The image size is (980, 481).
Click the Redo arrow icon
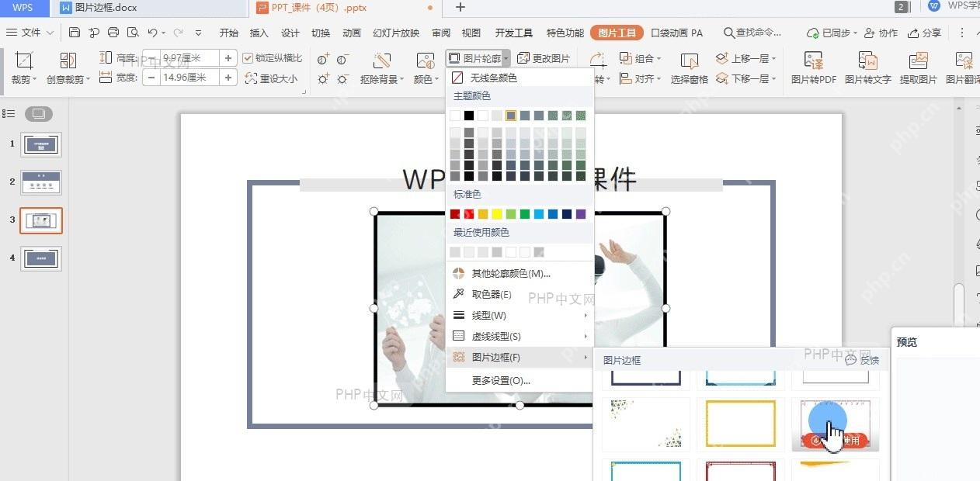click(x=178, y=33)
